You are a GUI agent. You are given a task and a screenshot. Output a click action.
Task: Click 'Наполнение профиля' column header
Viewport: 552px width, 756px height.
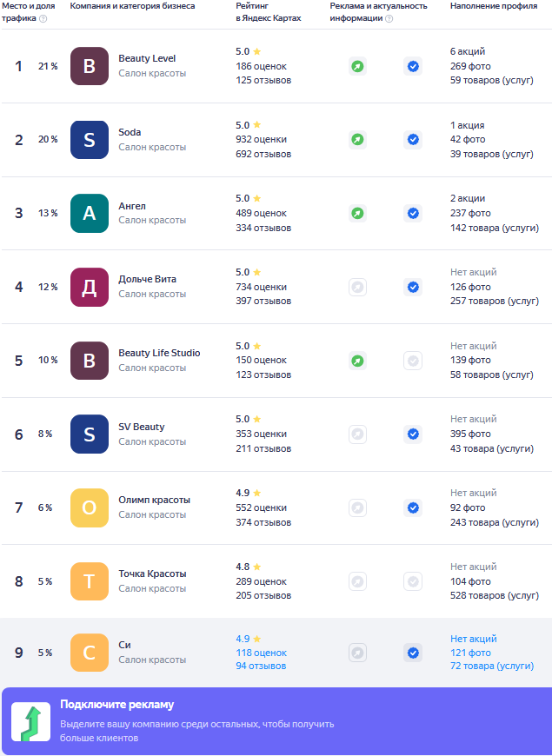494,6
